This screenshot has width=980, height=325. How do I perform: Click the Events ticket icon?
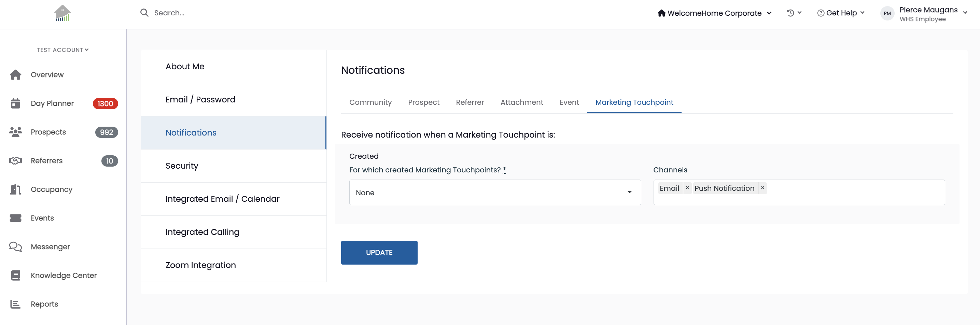(16, 218)
